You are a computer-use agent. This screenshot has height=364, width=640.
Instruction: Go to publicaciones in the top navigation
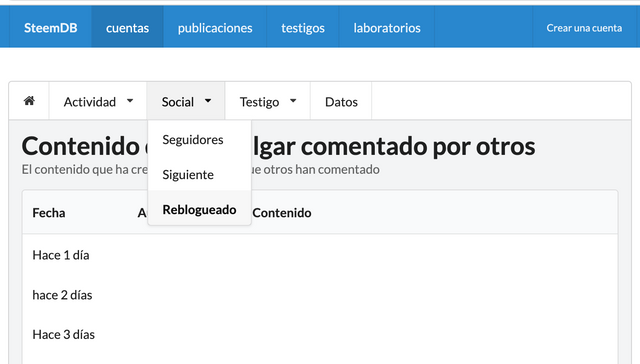click(x=215, y=28)
